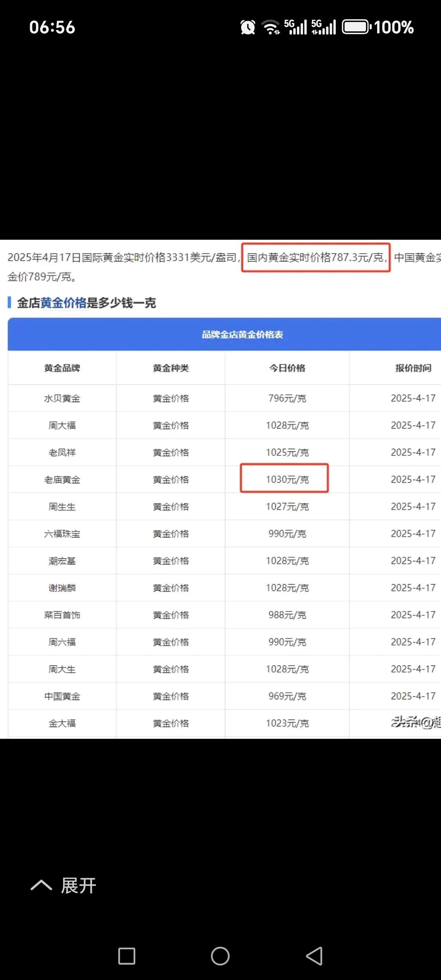Image resolution: width=441 pixels, height=980 pixels.
Task: Select the 周六福 brand cell
Action: [62, 642]
